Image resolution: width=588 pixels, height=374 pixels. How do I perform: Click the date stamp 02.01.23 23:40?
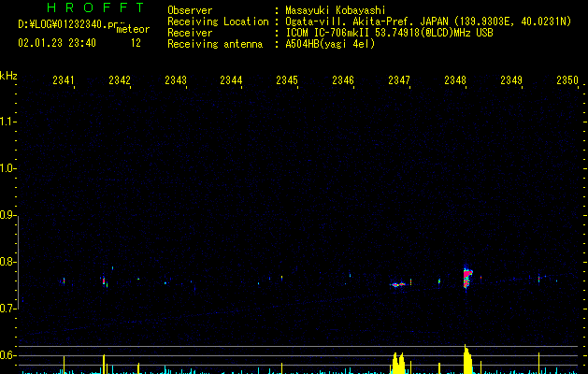pos(57,43)
